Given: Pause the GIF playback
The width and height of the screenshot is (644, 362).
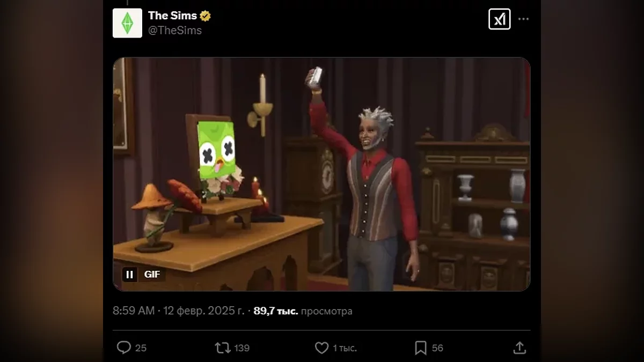Looking at the screenshot, I should click(x=129, y=275).
